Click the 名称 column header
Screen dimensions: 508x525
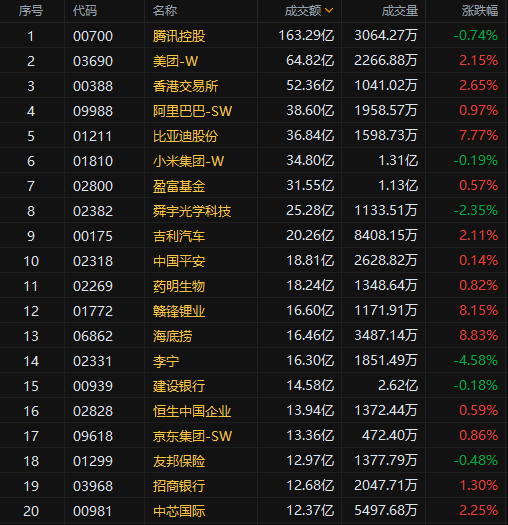(x=165, y=11)
